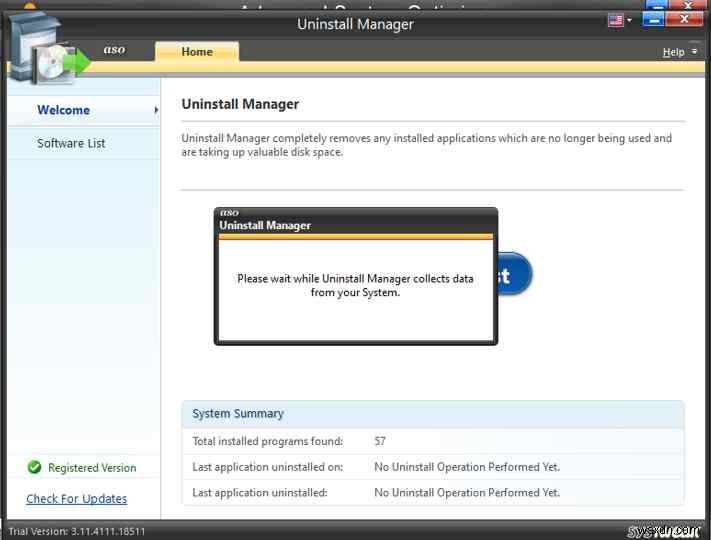Click the US flag language icon
711x540 pixels.
tap(615, 20)
